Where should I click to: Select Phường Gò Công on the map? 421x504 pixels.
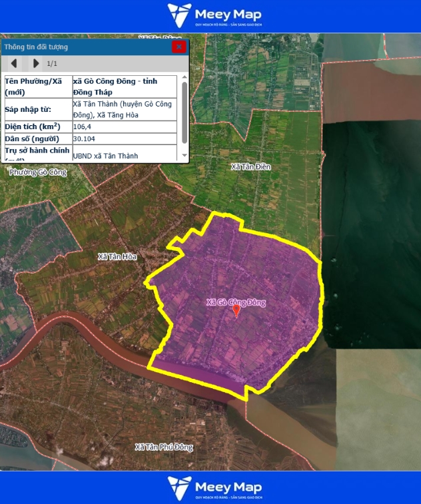point(39,172)
